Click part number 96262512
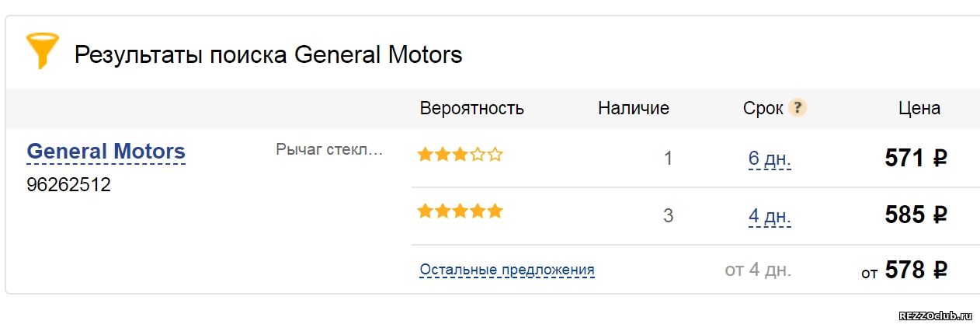 (69, 185)
